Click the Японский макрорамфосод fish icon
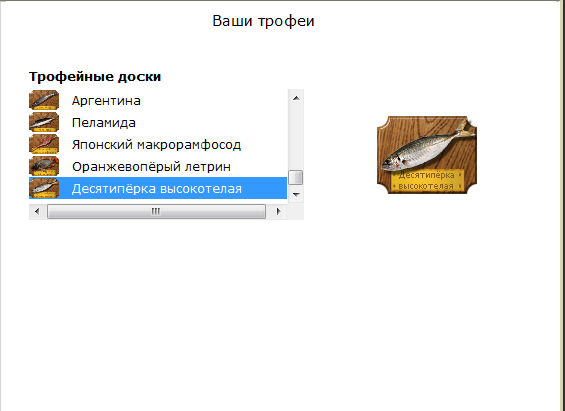 [x=44, y=144]
